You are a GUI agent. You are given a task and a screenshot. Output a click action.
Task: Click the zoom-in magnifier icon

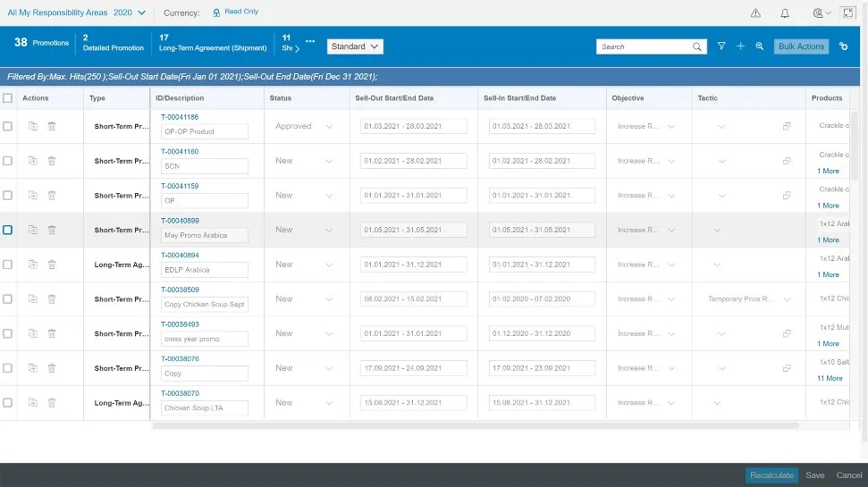point(759,46)
